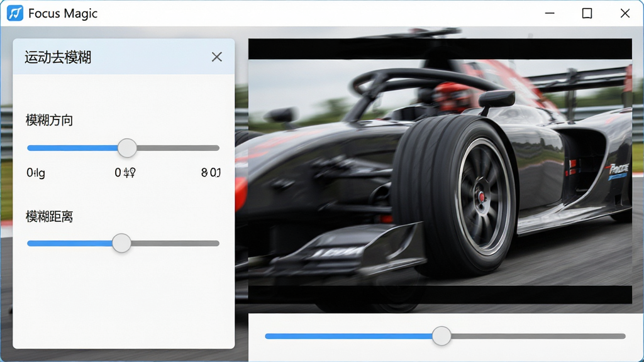Viewport: 644px width, 362px height.
Task: Click the 运动去模糊 panel title
Action: pyautogui.click(x=58, y=57)
